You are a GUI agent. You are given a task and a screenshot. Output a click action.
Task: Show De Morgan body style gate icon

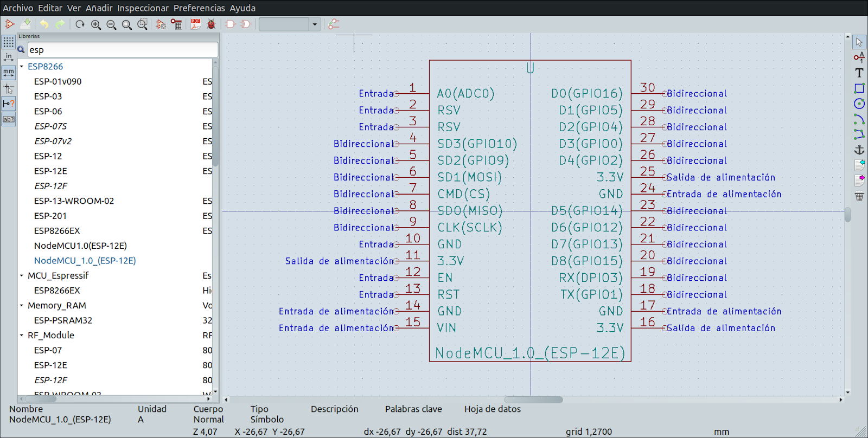pos(246,24)
